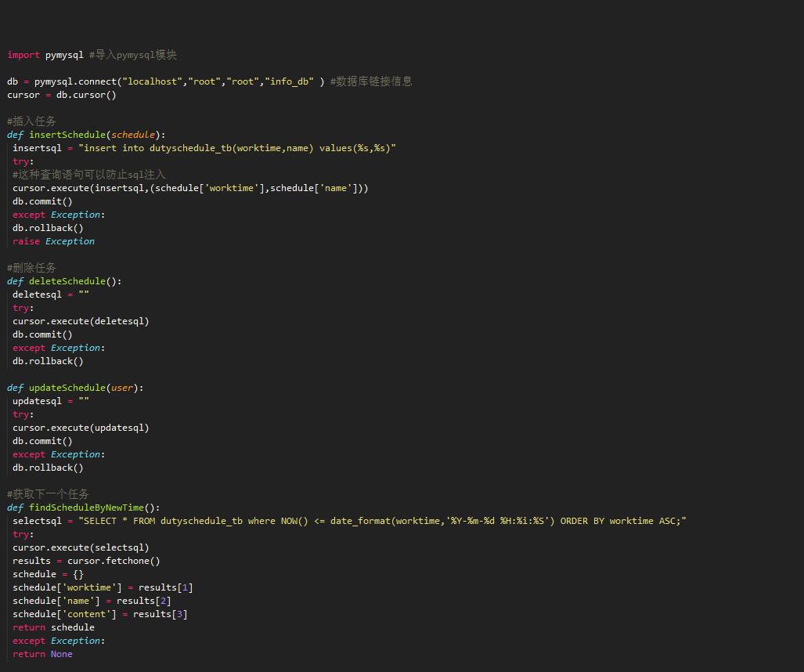Click the 'cursor = db.cursor()' line
The image size is (804, 672).
pos(62,95)
